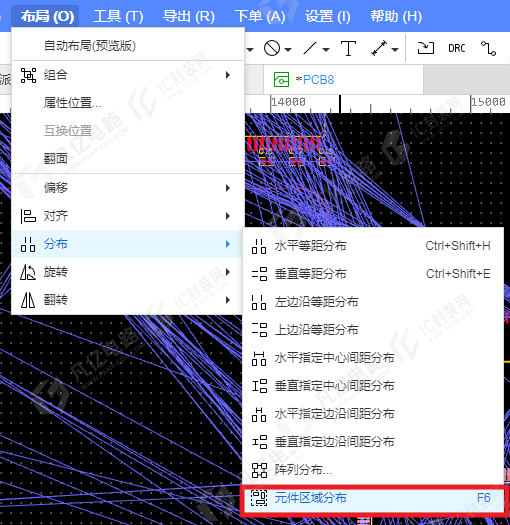Image resolution: width=510 pixels, height=525 pixels.
Task: Run the DRC check
Action: pyautogui.click(x=457, y=49)
